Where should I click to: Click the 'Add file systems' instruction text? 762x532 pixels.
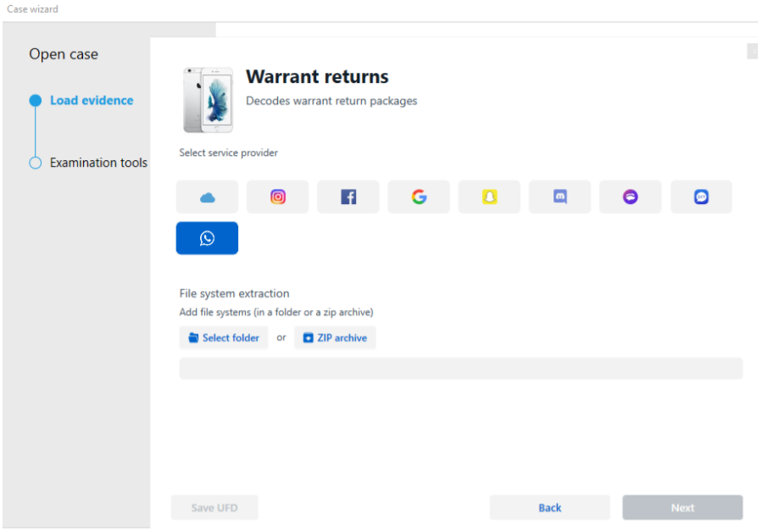coord(276,312)
